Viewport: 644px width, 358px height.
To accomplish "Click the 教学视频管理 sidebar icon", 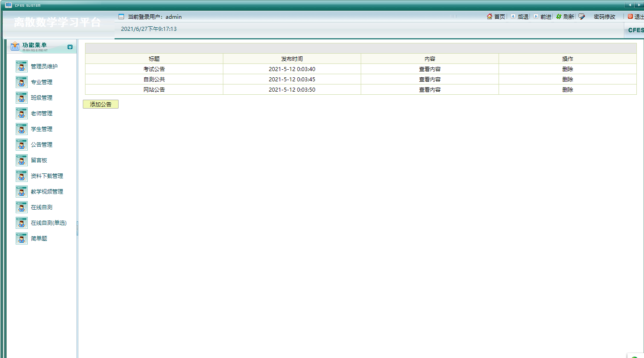I will pos(21,192).
